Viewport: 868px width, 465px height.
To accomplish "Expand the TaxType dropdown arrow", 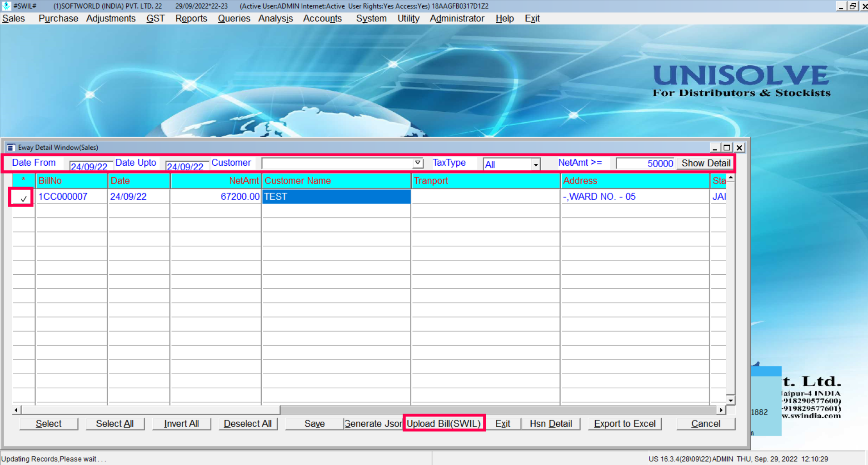I will (x=536, y=164).
